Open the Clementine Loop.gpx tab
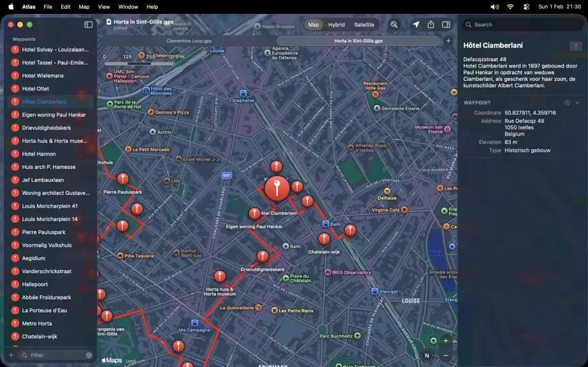This screenshot has width=588, height=367. click(189, 41)
